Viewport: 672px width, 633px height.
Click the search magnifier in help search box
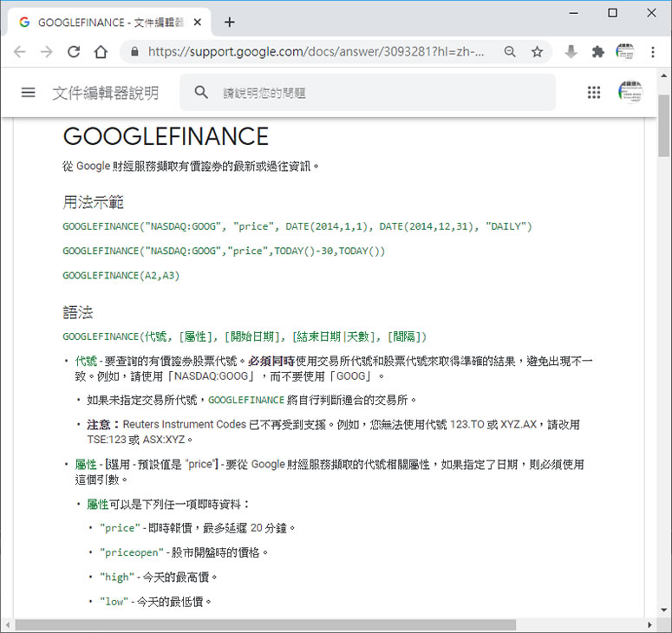click(201, 92)
